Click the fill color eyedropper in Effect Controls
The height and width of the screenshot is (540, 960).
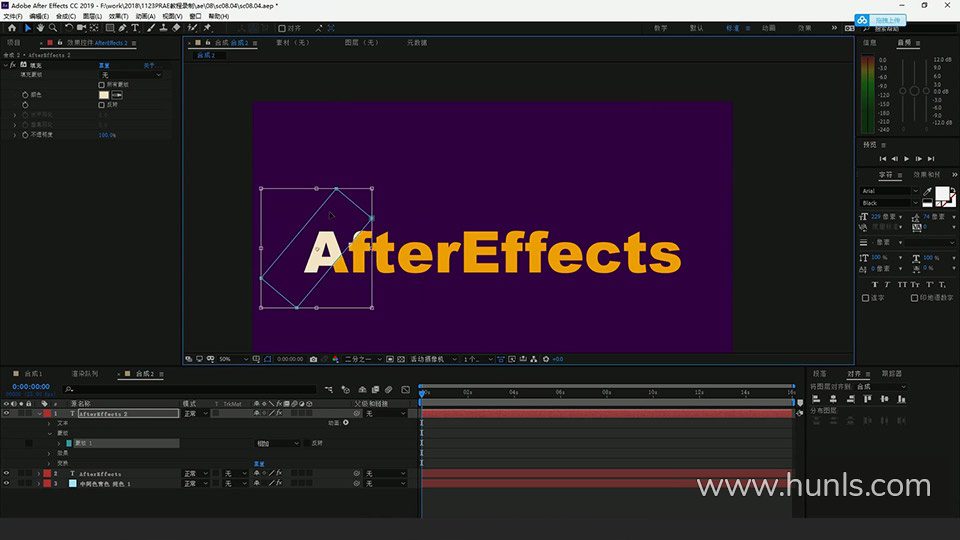117,95
